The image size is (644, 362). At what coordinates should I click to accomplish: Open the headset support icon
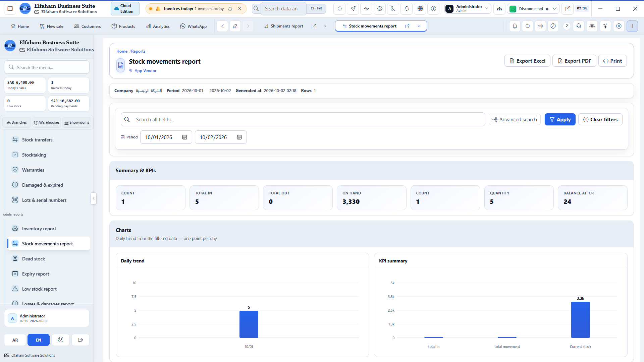pyautogui.click(x=579, y=26)
